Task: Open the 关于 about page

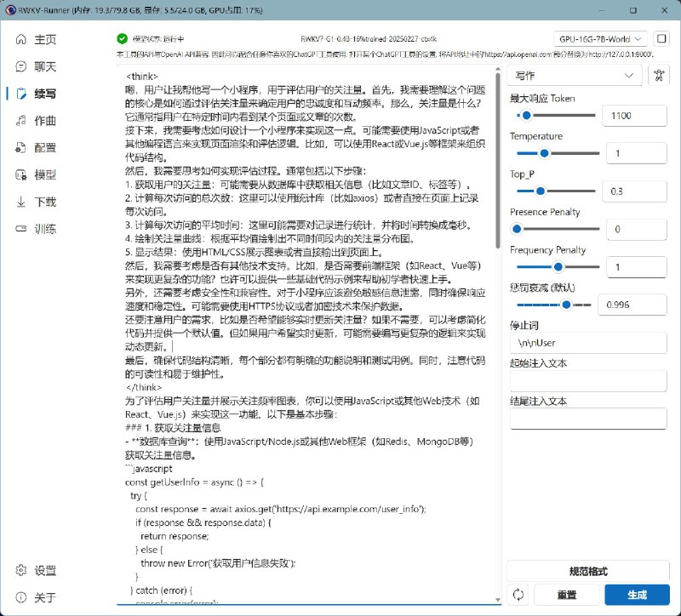Action: 37,597
